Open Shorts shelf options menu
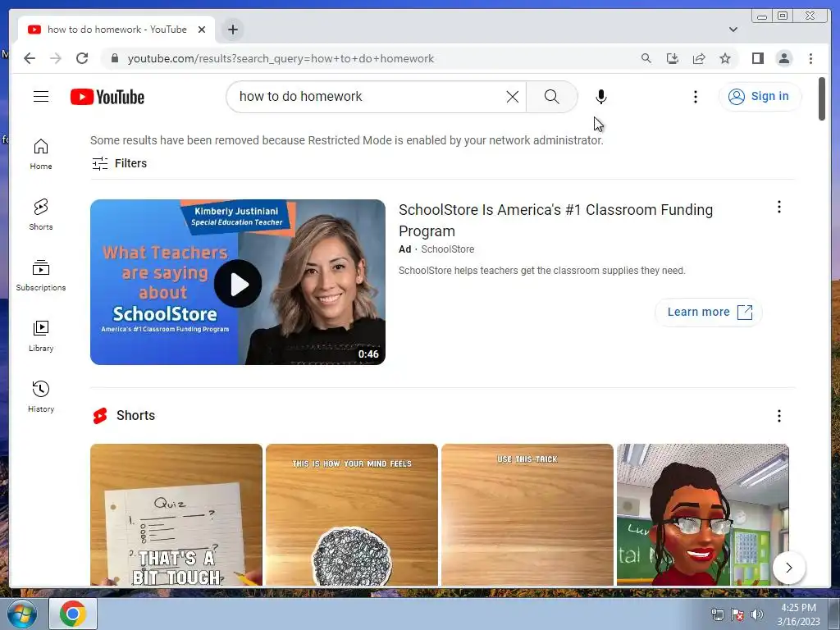Viewport: 840px width, 630px height. [x=779, y=416]
